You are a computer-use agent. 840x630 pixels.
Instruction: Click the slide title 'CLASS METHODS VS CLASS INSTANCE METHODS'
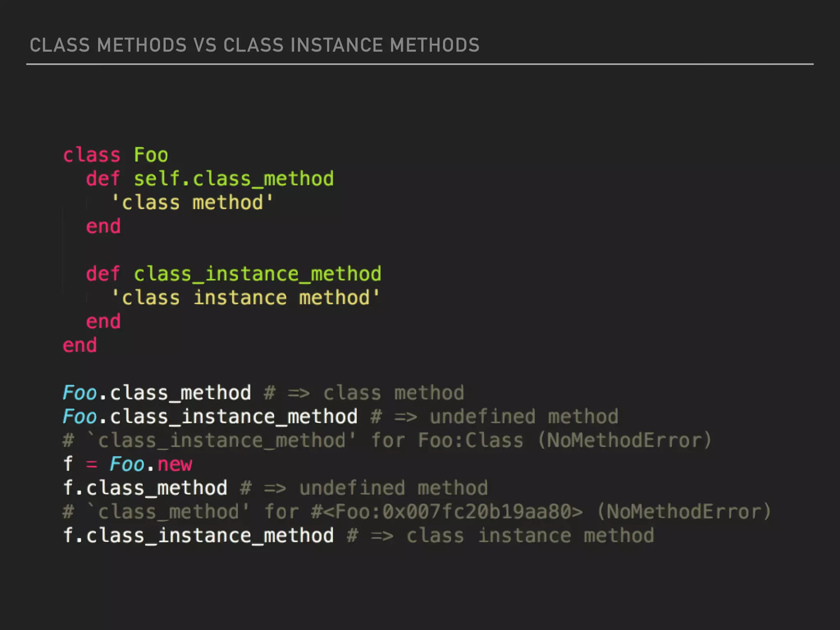click(x=254, y=45)
